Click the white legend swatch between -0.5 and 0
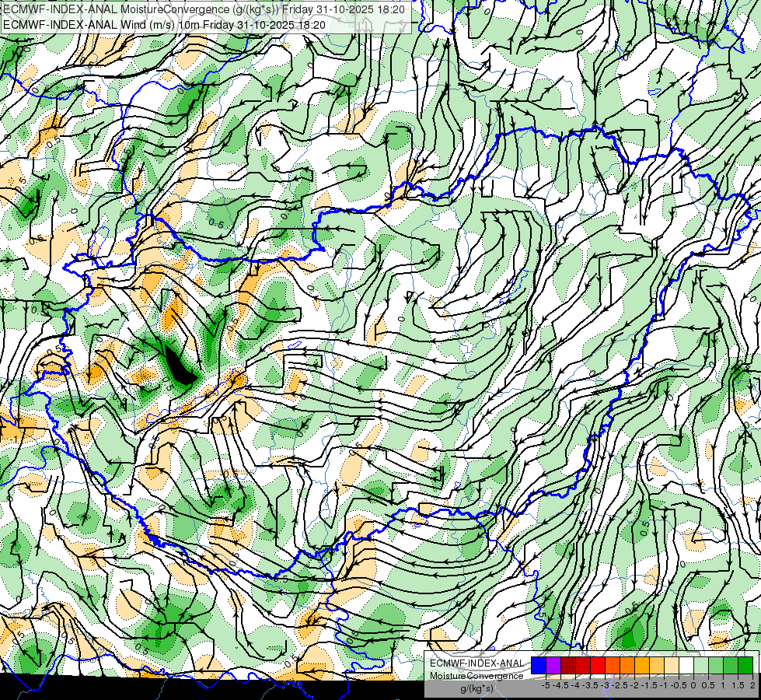The width and height of the screenshot is (761, 700). click(686, 665)
